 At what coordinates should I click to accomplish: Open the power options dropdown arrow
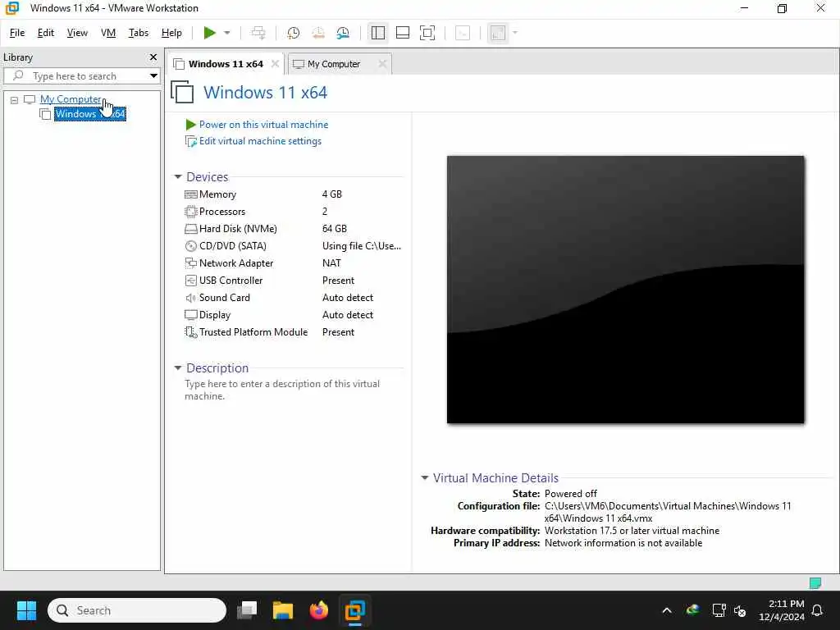(227, 33)
